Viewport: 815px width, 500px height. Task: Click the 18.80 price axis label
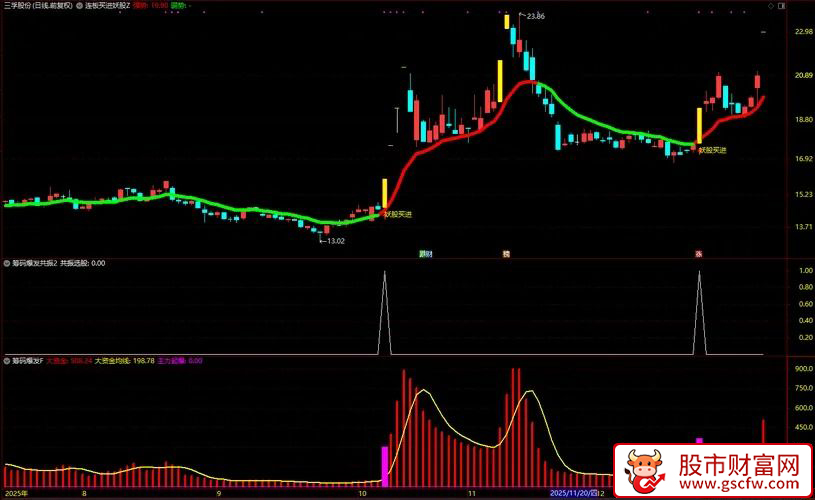804,120
